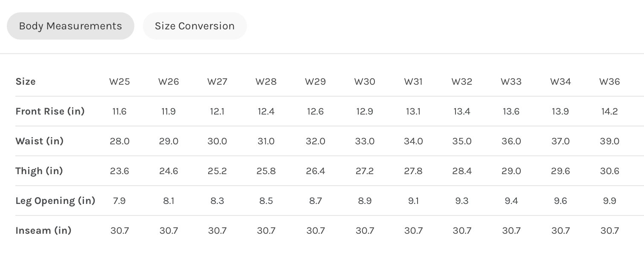This screenshot has height=258, width=644.
Task: Click the W36 size column header
Action: click(609, 81)
